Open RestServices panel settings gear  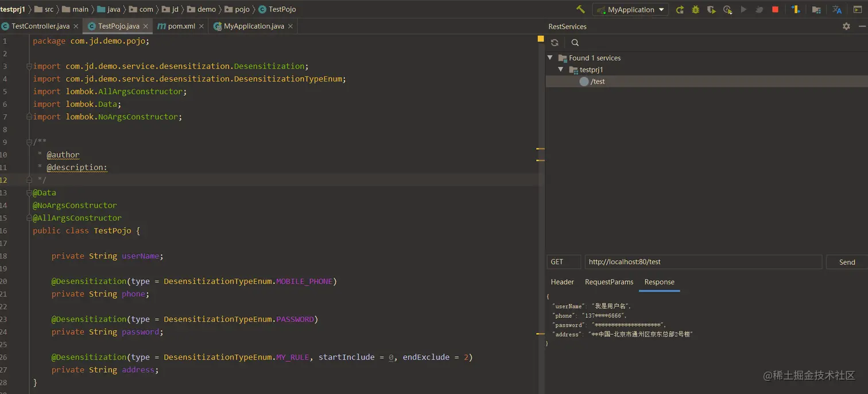(846, 26)
